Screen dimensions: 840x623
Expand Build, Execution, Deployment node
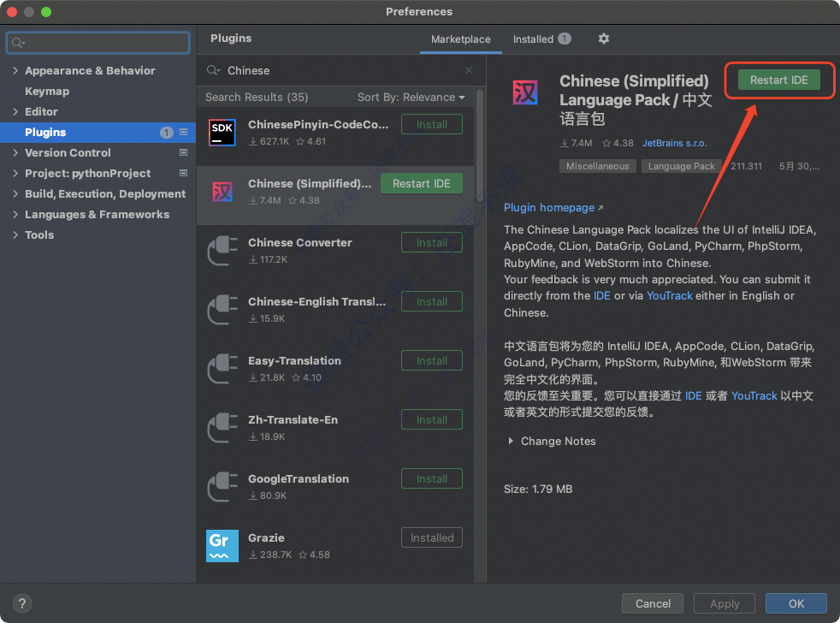[x=15, y=193]
